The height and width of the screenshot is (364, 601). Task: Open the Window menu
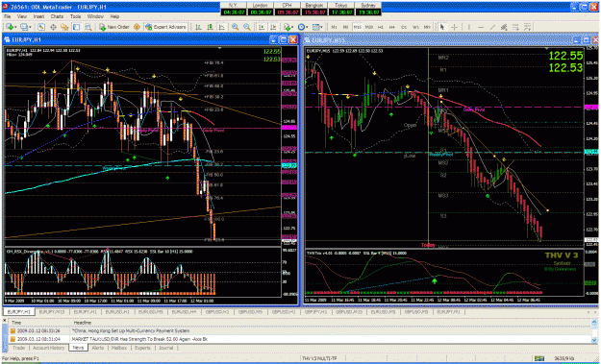coord(95,16)
